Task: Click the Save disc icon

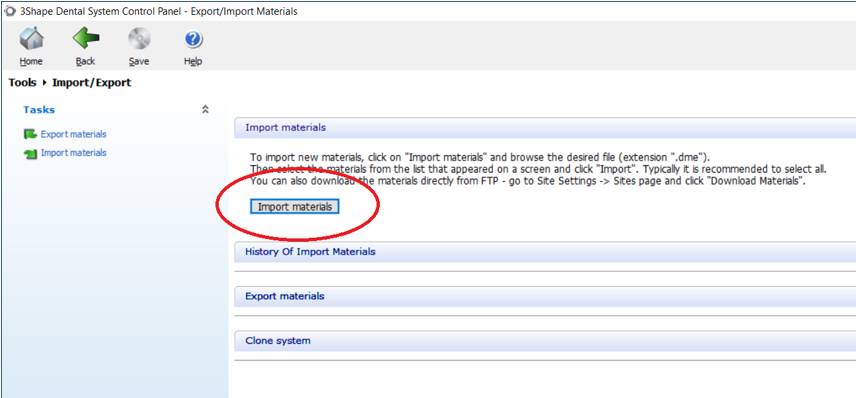Action: 139,39
